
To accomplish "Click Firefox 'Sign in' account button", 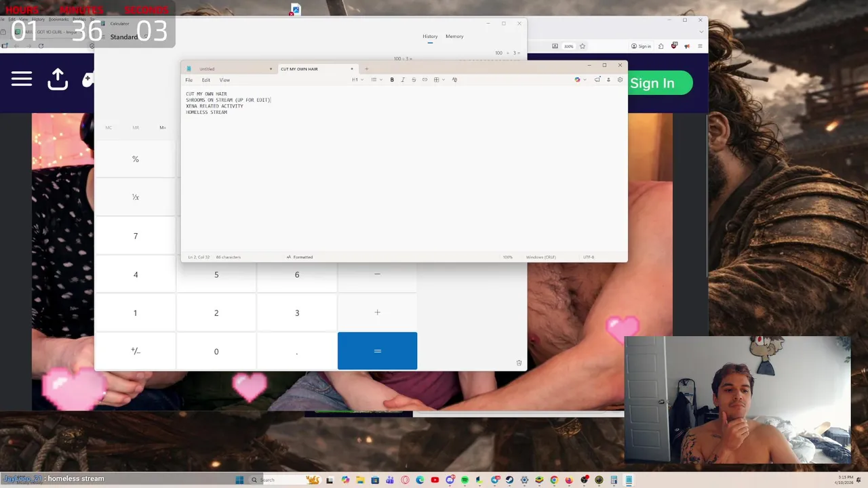I will pyautogui.click(x=642, y=46).
